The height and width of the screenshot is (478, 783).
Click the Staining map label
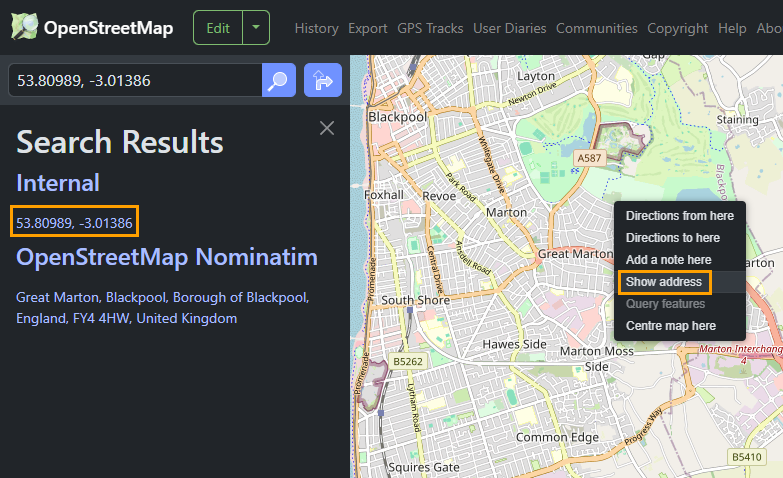pos(738,120)
